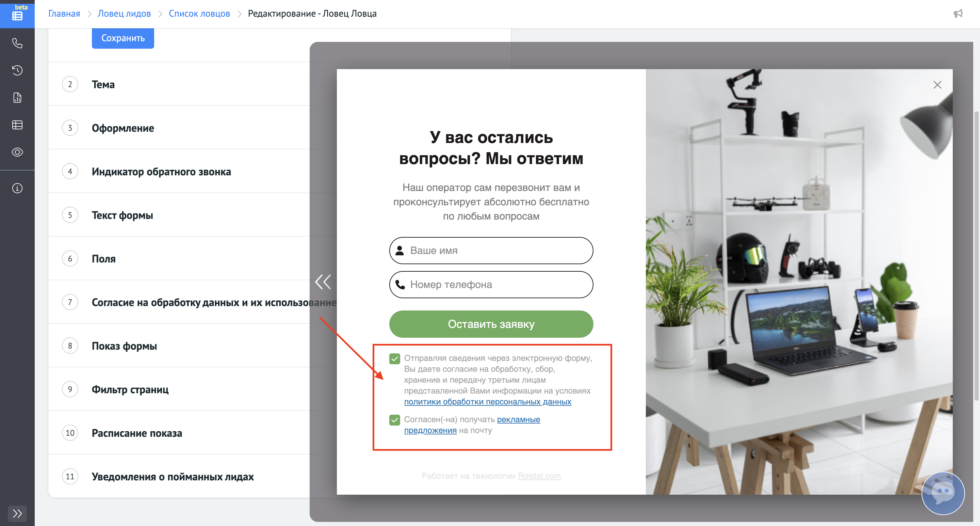980x526 pixels.
Task: Click step number 7 circle
Action: [x=70, y=302]
